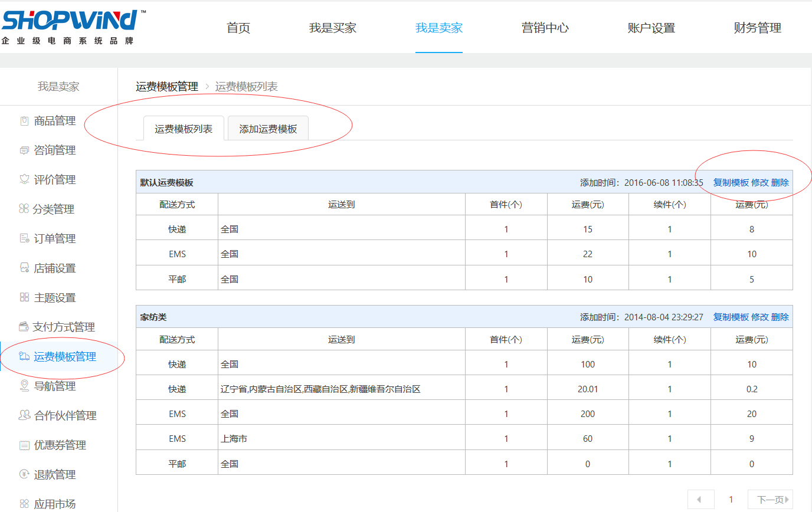Open 营销中心 in top navigation
Screen dimensions: 812x512
tap(545, 28)
